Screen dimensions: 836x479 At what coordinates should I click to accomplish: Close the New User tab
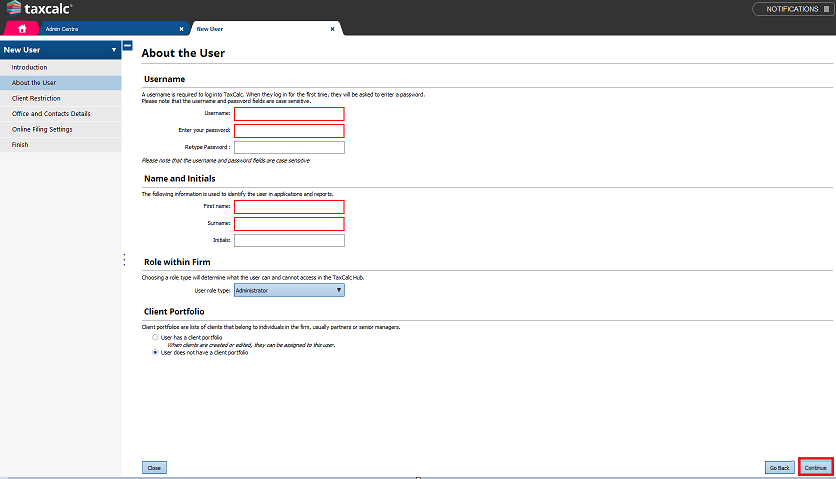tap(332, 29)
